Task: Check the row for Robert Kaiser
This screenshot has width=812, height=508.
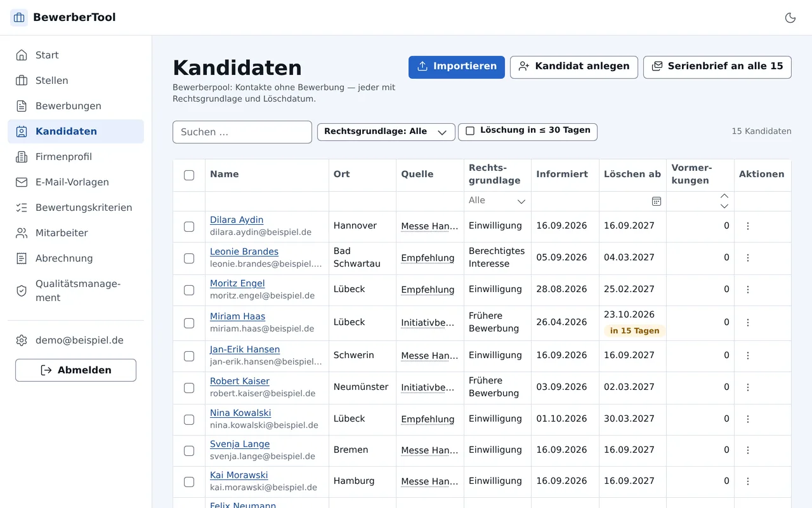Action: click(189, 388)
